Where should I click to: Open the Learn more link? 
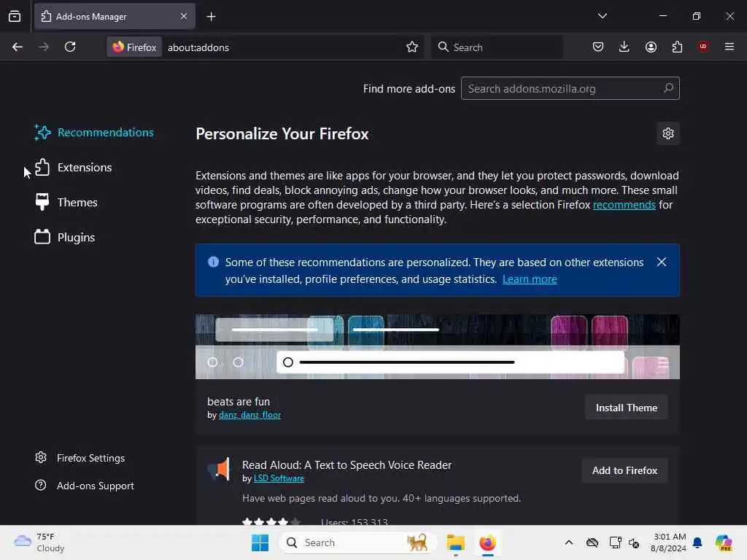point(530,279)
